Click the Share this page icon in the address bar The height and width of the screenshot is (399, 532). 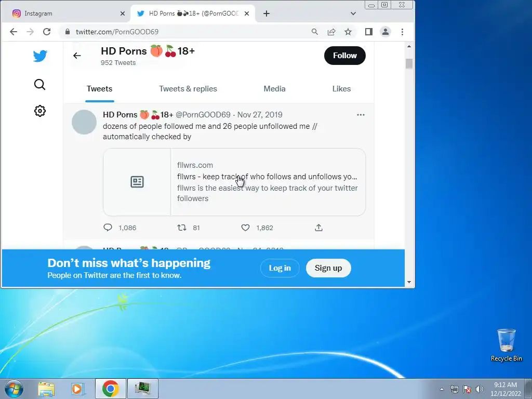click(331, 32)
